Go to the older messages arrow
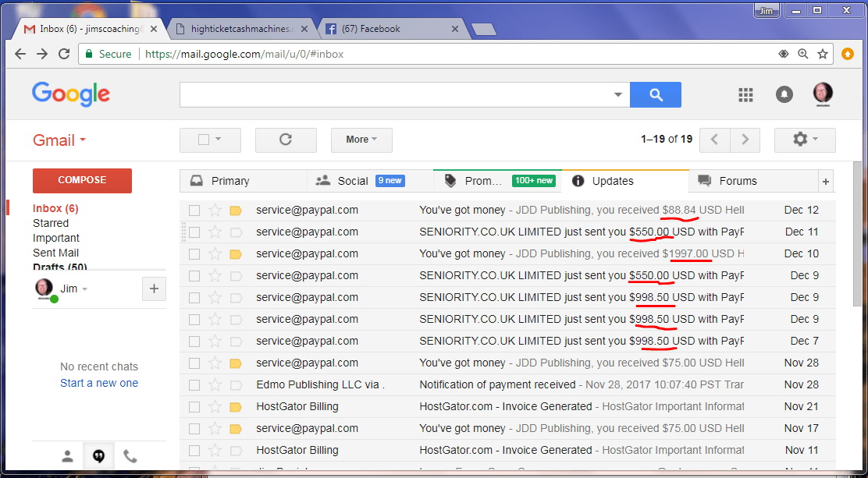868x478 pixels. pyautogui.click(x=745, y=140)
